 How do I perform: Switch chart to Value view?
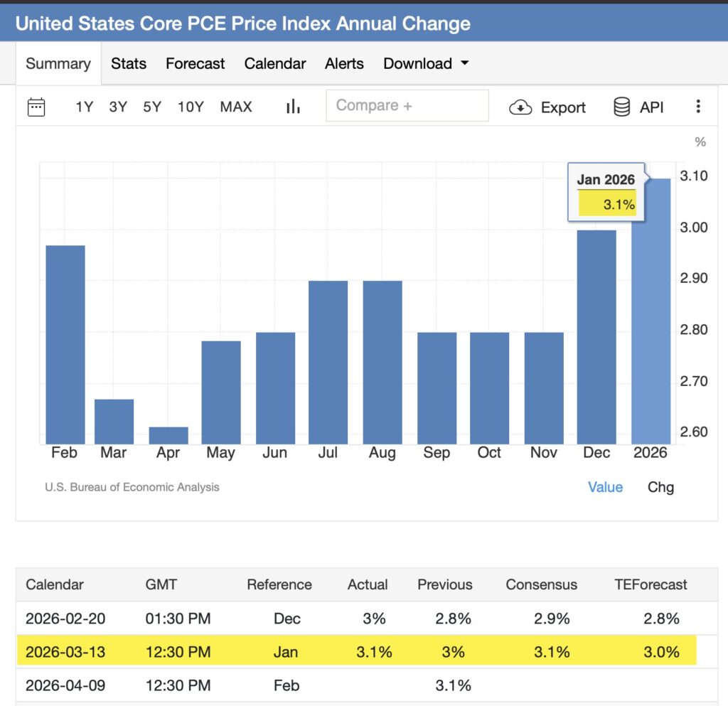605,487
